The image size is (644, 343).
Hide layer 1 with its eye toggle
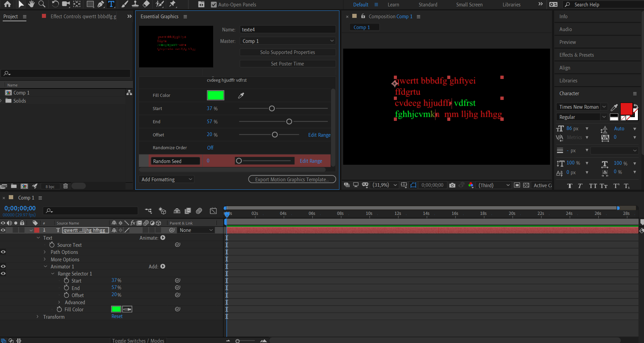pos(3,230)
